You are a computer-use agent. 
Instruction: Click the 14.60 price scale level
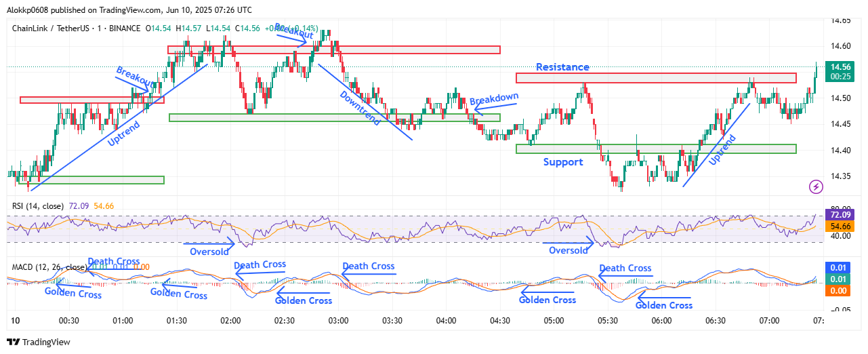click(x=840, y=46)
